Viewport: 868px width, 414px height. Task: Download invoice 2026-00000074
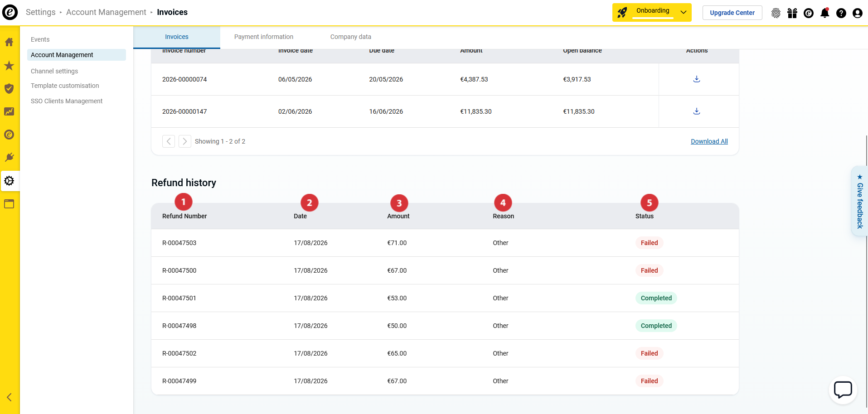click(697, 79)
